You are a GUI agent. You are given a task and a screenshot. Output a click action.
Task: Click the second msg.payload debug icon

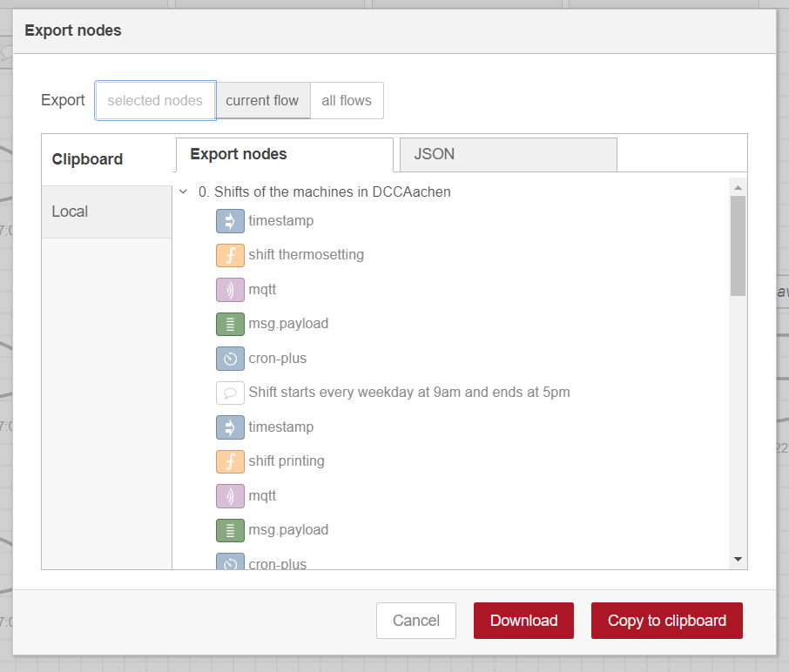230,530
